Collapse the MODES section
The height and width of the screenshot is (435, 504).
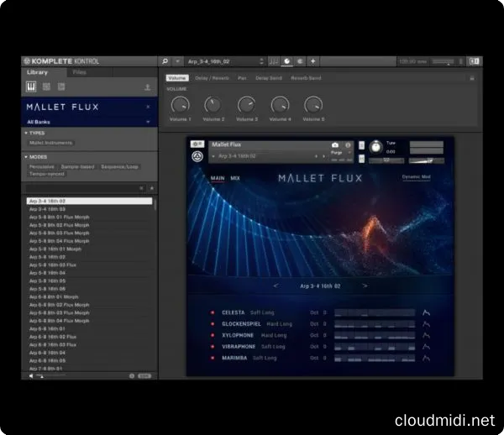(x=35, y=157)
